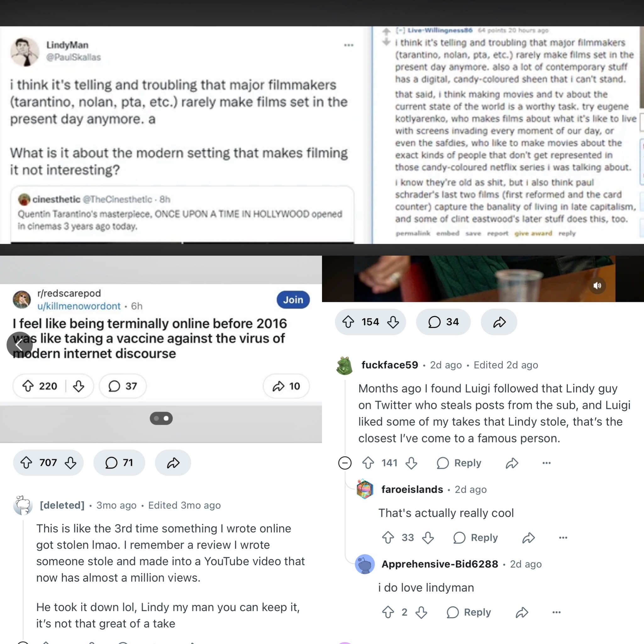Go to previous image with left chevron
Image resolution: width=644 pixels, height=644 pixels.
click(x=19, y=345)
